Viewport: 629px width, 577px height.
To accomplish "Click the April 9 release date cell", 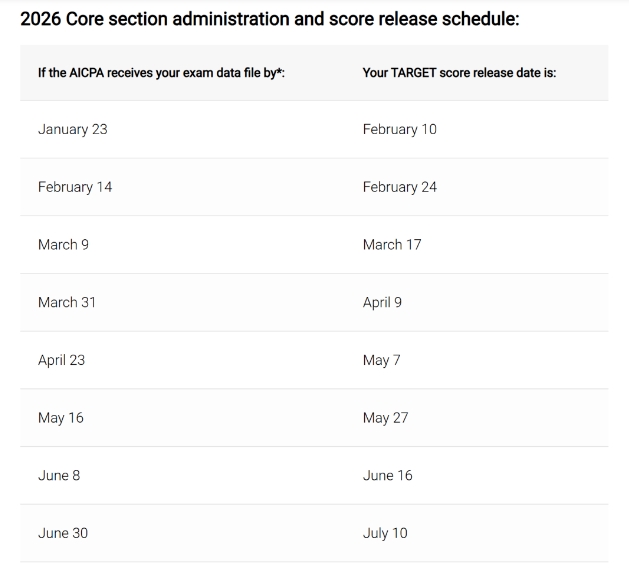I will coord(382,302).
